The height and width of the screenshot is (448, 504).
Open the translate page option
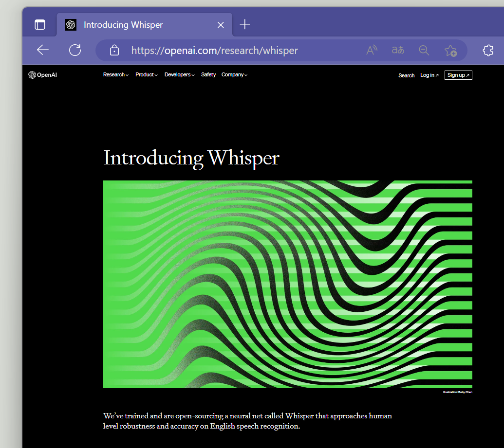point(398,50)
